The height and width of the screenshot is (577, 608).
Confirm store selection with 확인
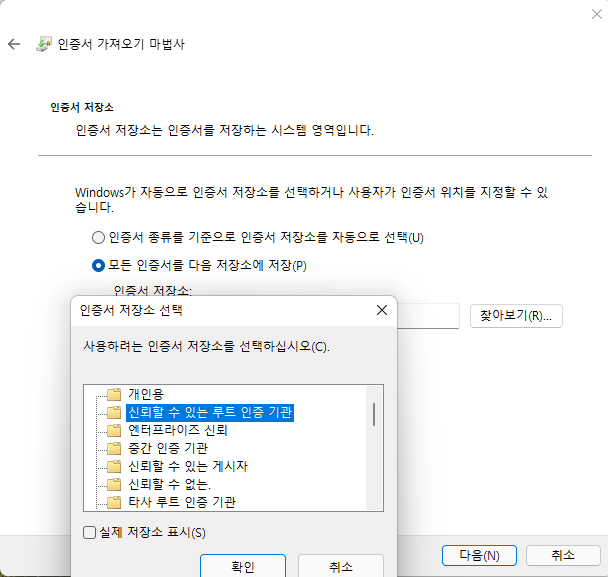(243, 566)
